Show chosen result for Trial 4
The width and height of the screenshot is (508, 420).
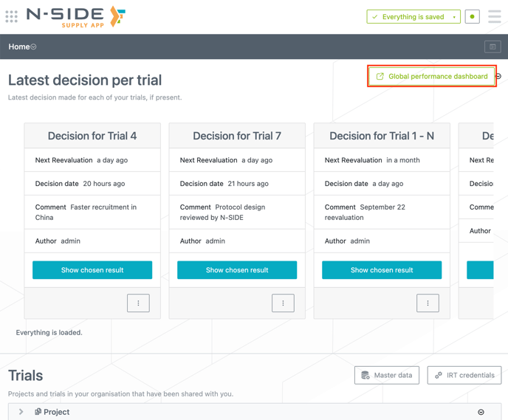(x=92, y=270)
